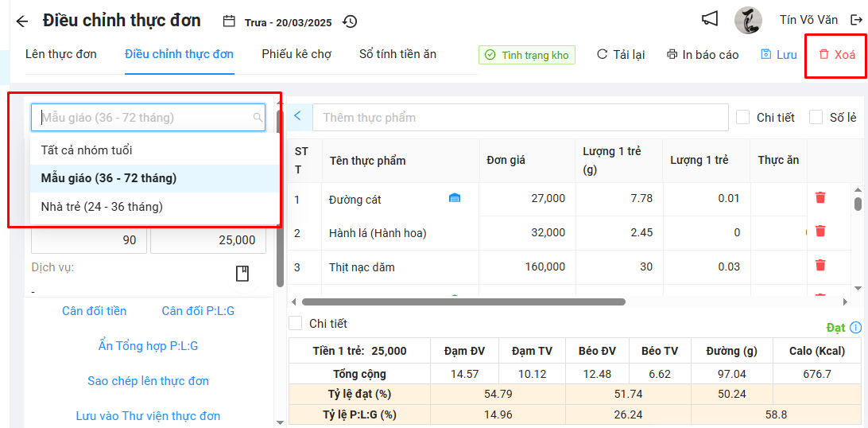Check the Chi tiết box above nutrition table
868x428 pixels.
point(296,323)
